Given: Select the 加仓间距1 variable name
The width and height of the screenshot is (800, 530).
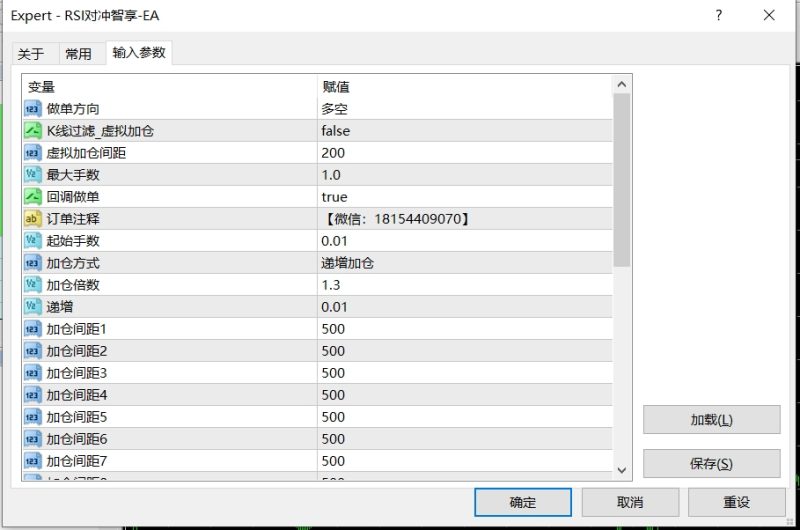Looking at the screenshot, I should (77, 329).
